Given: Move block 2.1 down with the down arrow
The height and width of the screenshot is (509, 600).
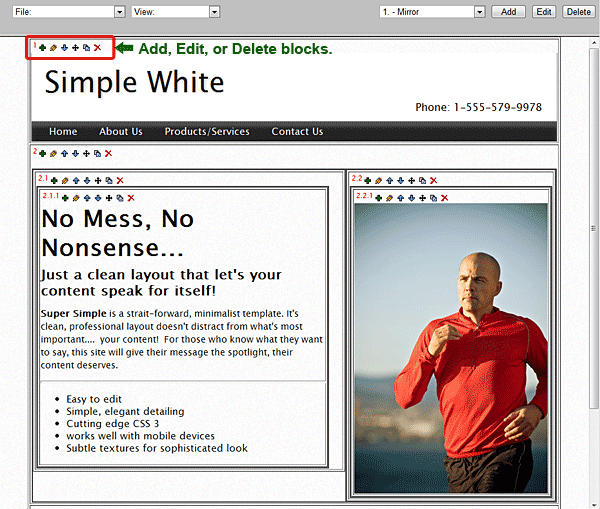Looking at the screenshot, I should (87, 181).
